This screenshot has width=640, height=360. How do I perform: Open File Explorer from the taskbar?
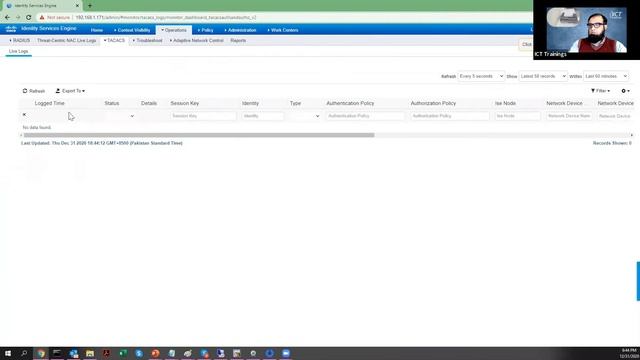pyautogui.click(x=90, y=353)
